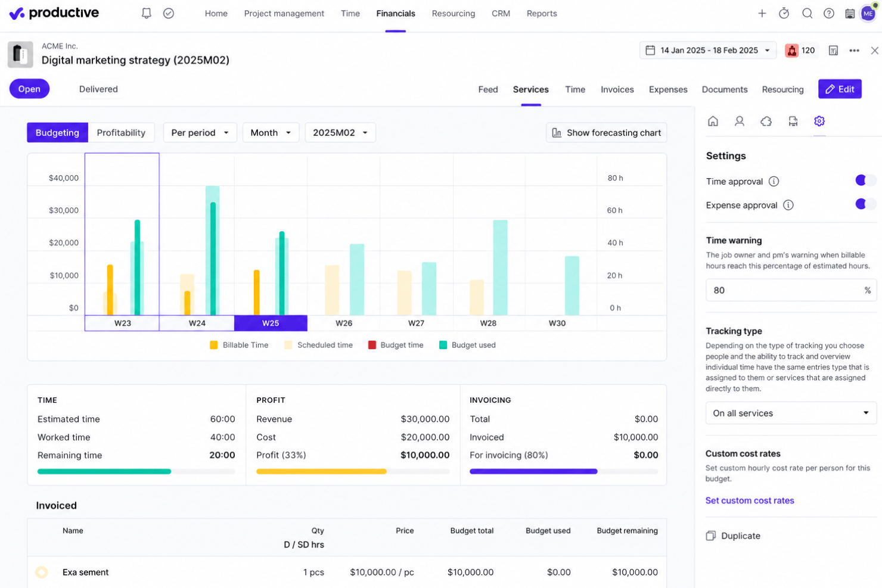Open the notifications bell icon
This screenshot has width=882, height=588.
(x=146, y=13)
